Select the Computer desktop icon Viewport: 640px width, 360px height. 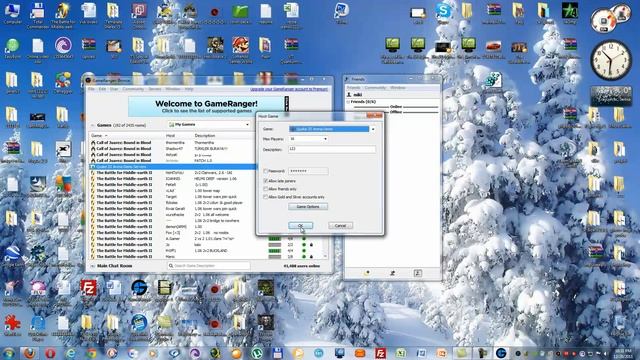point(12,13)
